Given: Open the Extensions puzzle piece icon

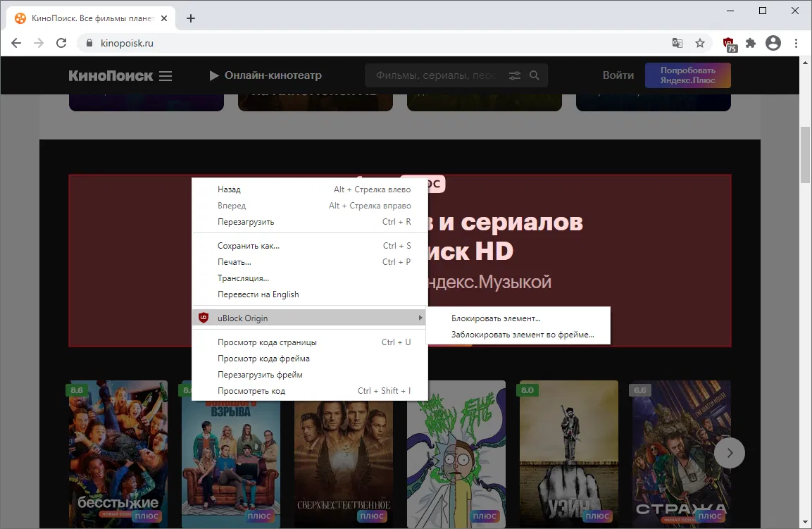Looking at the screenshot, I should (751, 43).
